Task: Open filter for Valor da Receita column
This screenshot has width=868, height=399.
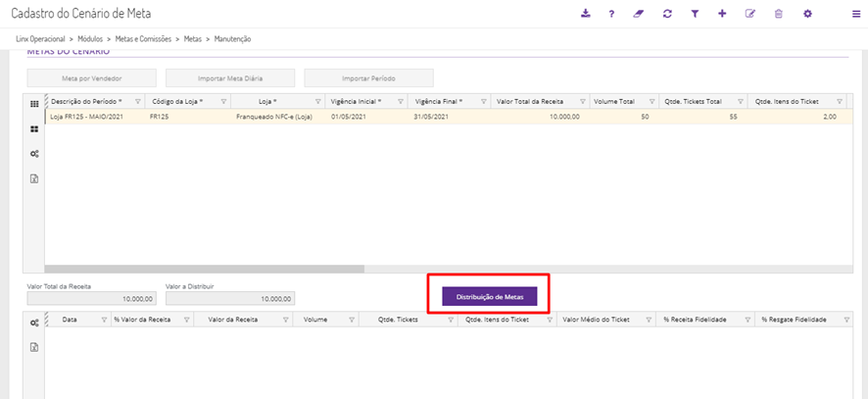Action: pyautogui.click(x=286, y=320)
